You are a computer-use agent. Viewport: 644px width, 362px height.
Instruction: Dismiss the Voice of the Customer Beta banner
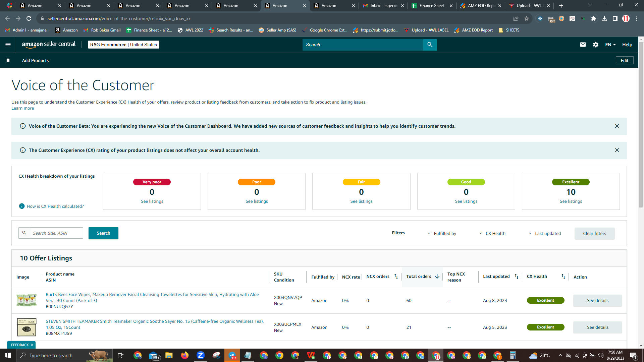click(x=617, y=126)
